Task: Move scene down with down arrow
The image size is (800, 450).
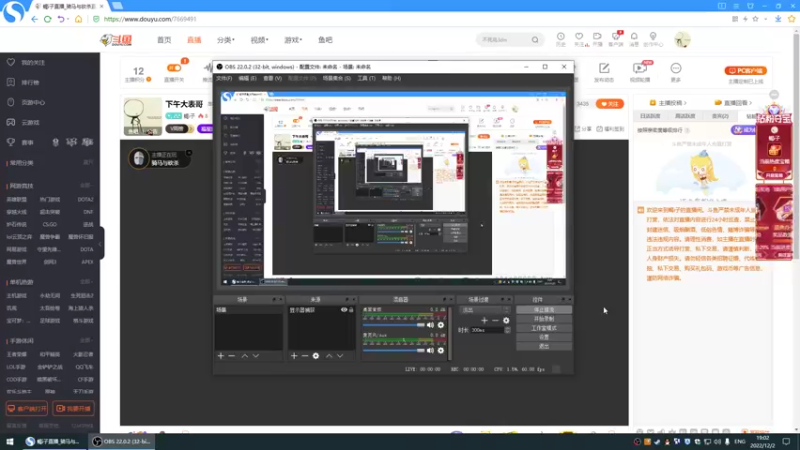Action: 256,356
